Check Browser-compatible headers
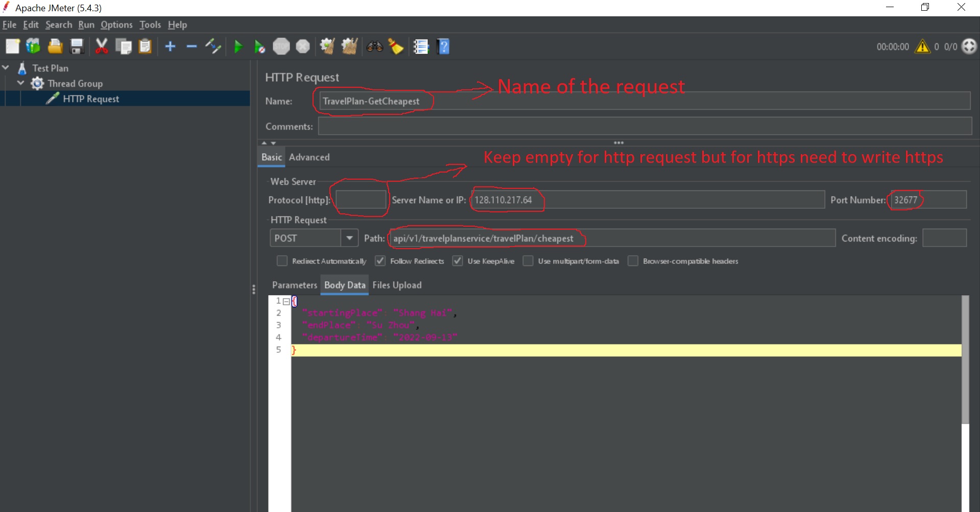This screenshot has width=980, height=512. (633, 261)
